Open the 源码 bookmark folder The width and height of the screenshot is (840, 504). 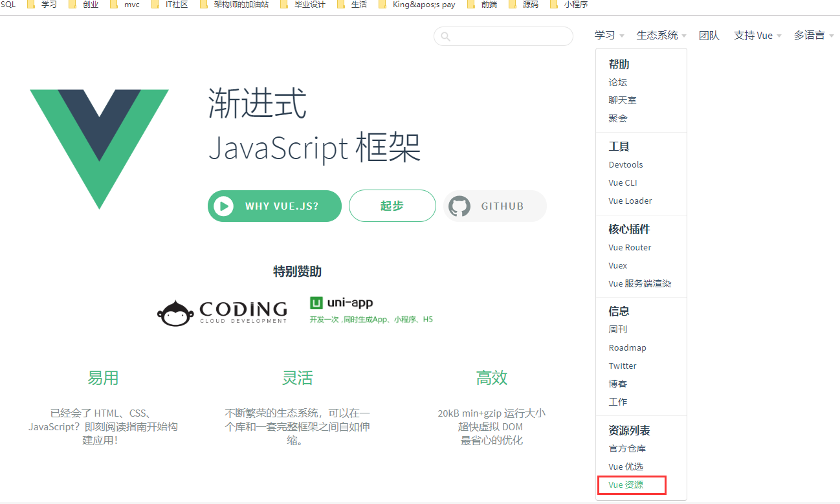click(x=523, y=5)
